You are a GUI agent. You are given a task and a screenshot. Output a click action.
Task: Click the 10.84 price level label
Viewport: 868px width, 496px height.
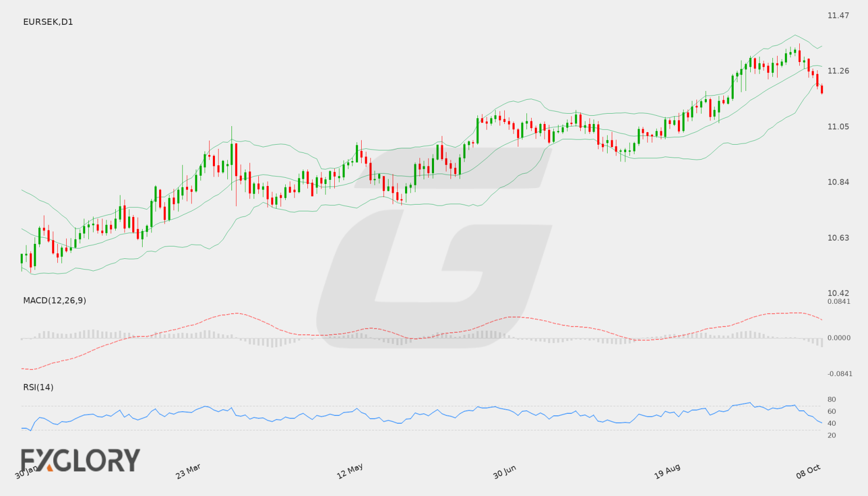click(838, 182)
